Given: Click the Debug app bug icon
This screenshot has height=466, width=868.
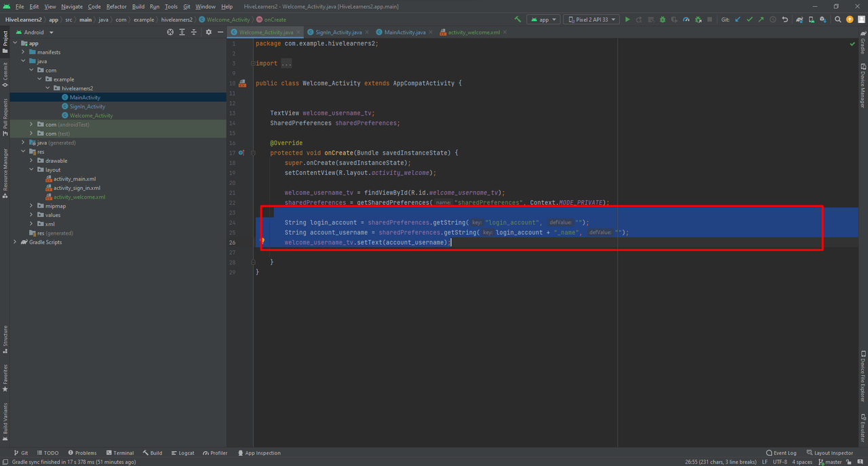Looking at the screenshot, I should (663, 20).
